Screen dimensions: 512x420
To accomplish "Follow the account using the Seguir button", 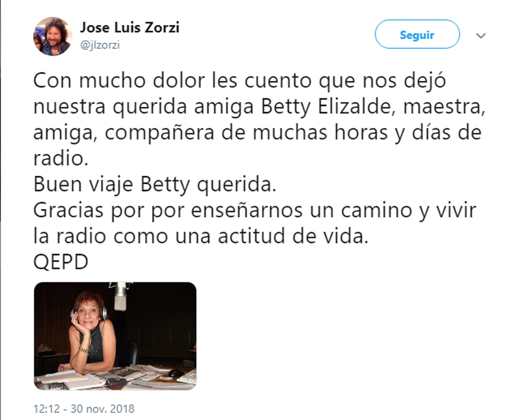I will coord(417,34).
